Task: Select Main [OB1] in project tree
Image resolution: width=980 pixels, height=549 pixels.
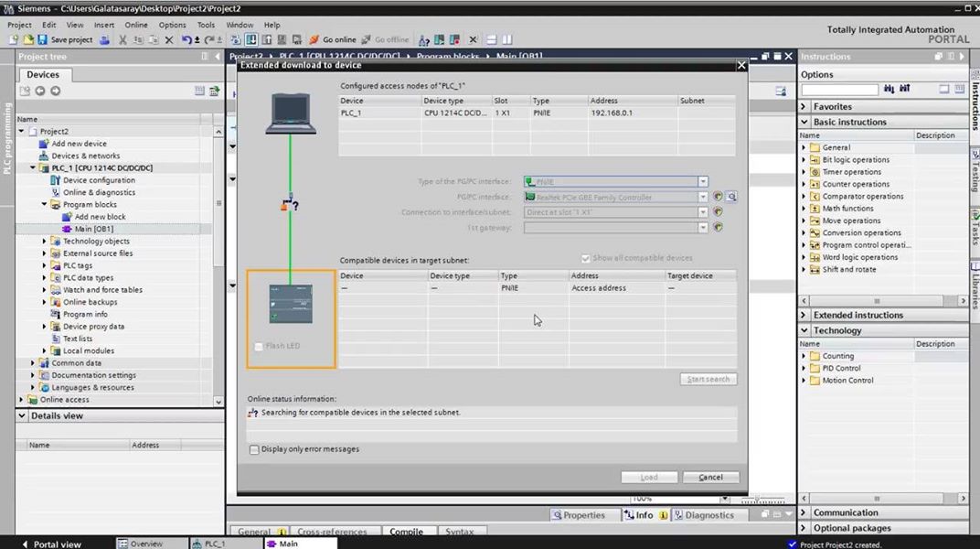Action: 94,230
